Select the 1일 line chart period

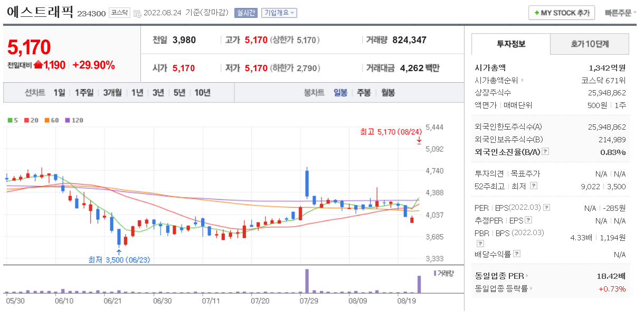pyautogui.click(x=59, y=92)
